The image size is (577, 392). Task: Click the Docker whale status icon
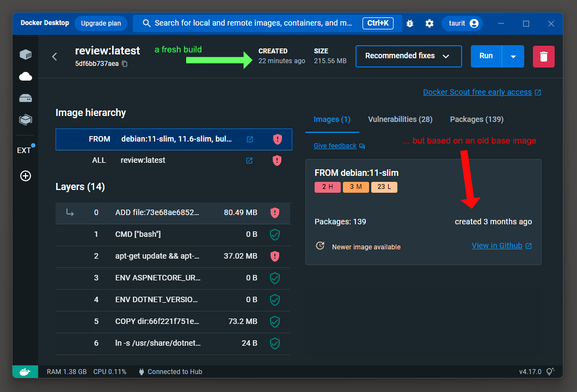(x=25, y=372)
